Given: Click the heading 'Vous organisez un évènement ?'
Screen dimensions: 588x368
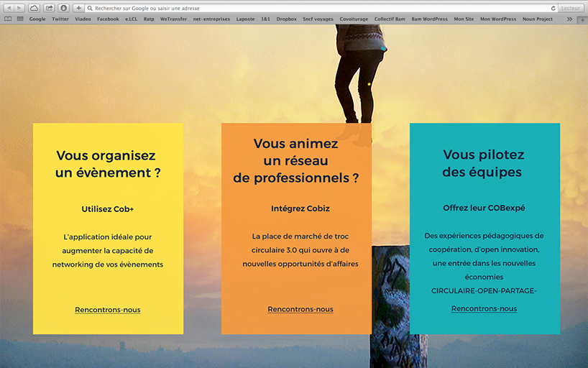Looking at the screenshot, I should click(x=108, y=164).
